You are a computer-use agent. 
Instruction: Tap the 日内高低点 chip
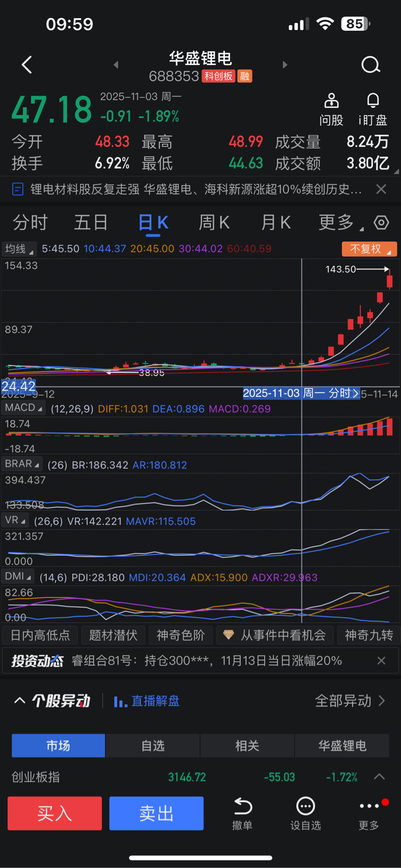pyautogui.click(x=40, y=635)
